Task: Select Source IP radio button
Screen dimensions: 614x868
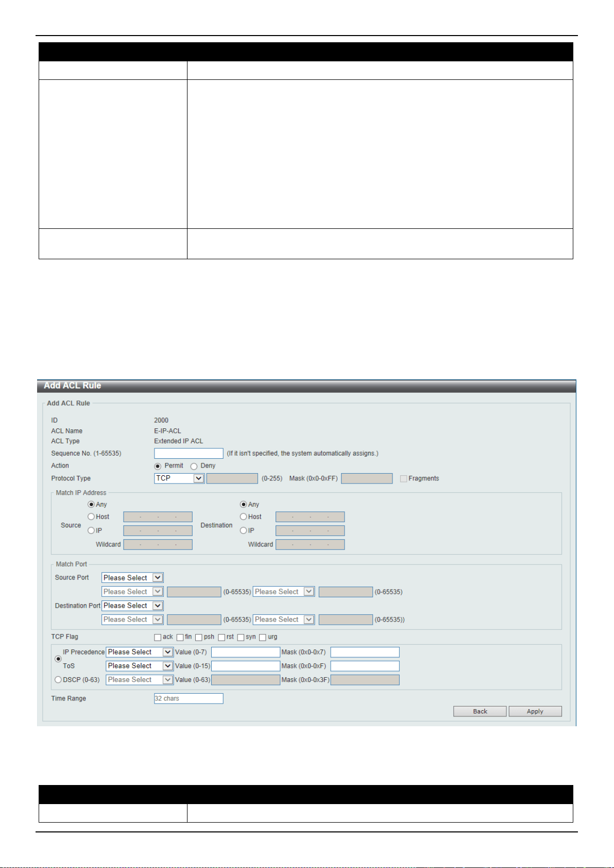Action: click(91, 530)
